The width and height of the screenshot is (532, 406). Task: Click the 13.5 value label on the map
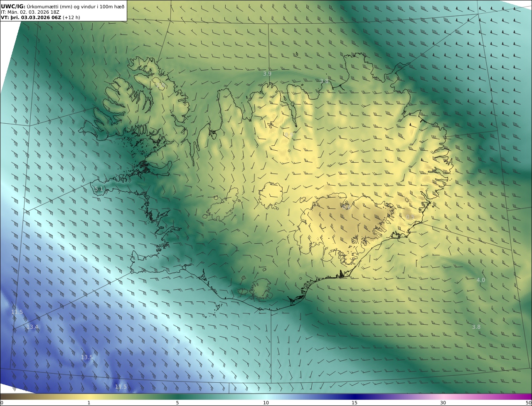pos(87,357)
